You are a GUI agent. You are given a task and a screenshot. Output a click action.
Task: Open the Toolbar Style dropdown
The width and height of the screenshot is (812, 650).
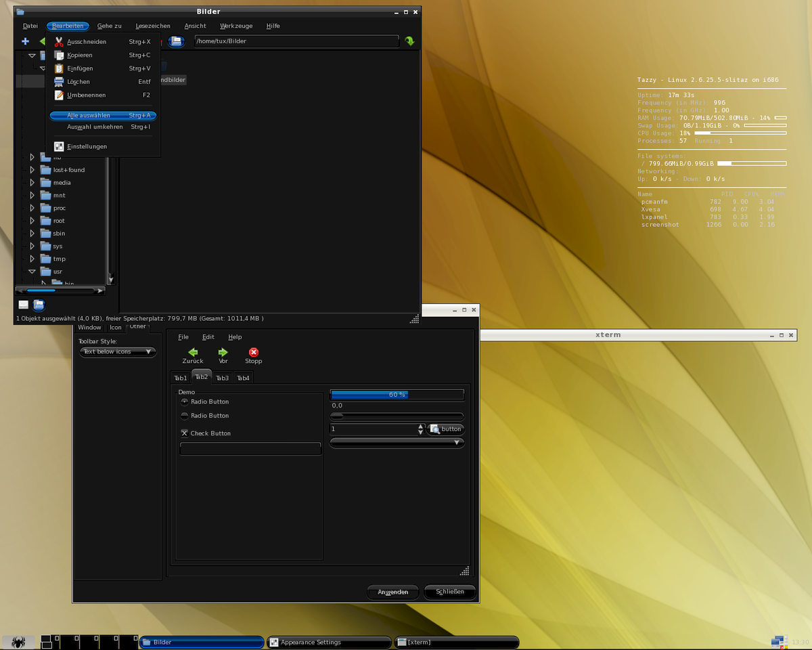point(117,352)
